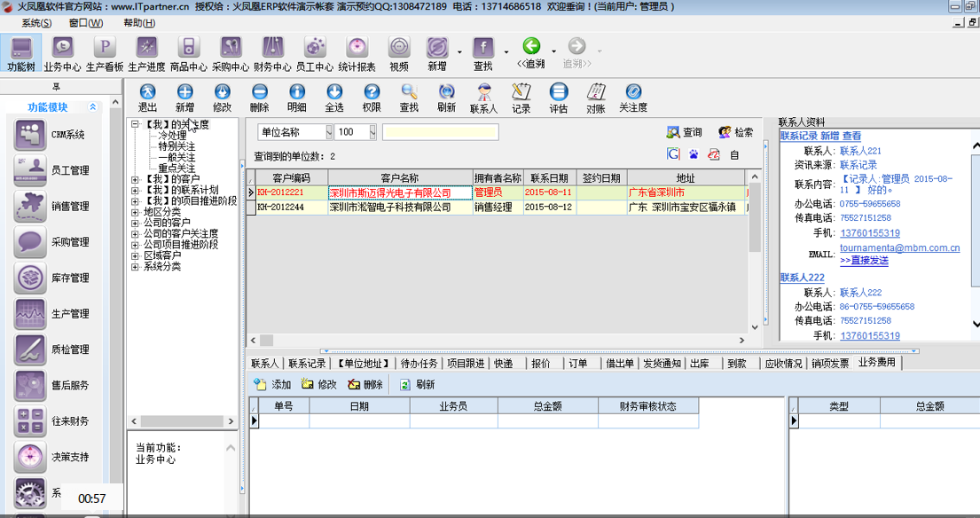Switch to the 联系记录 tab
980x518 pixels.
point(307,363)
